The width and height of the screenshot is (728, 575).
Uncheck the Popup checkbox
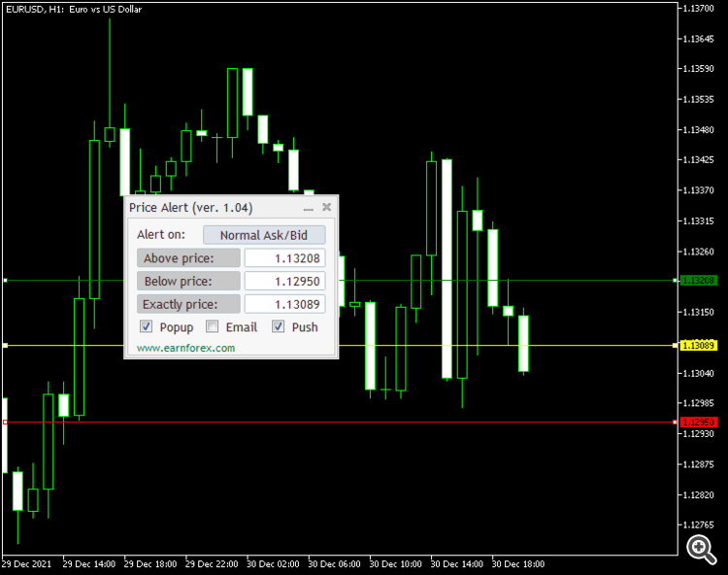tap(146, 326)
